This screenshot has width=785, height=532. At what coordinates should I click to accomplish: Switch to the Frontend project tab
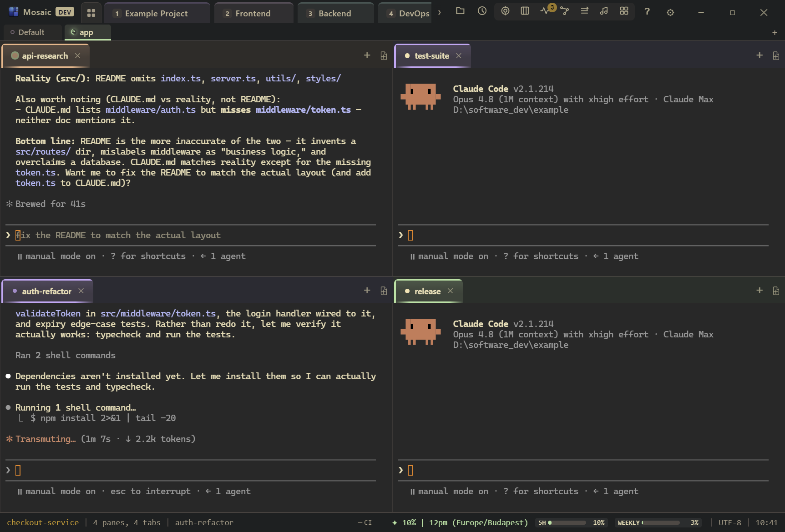tap(253, 14)
